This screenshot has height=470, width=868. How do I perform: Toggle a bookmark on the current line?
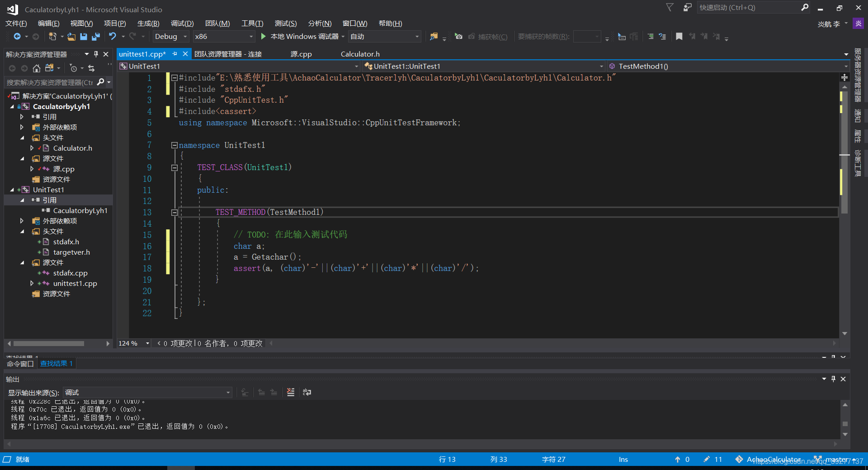tap(679, 36)
